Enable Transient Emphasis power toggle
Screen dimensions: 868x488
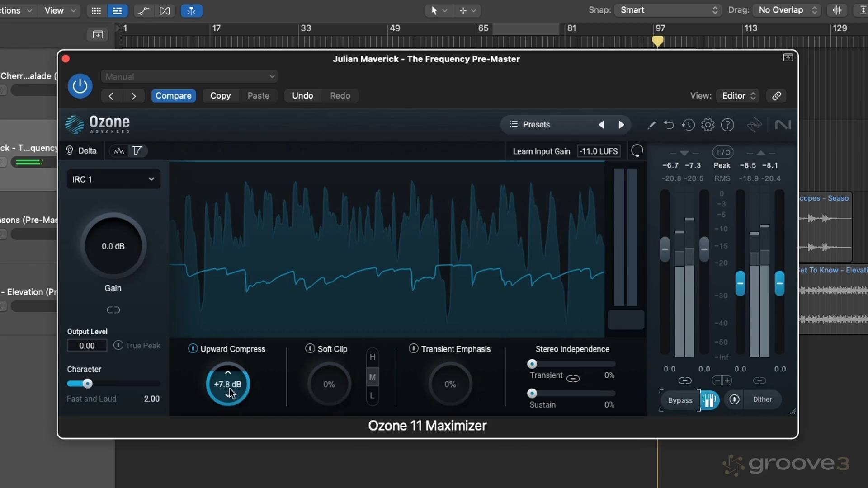click(x=413, y=348)
